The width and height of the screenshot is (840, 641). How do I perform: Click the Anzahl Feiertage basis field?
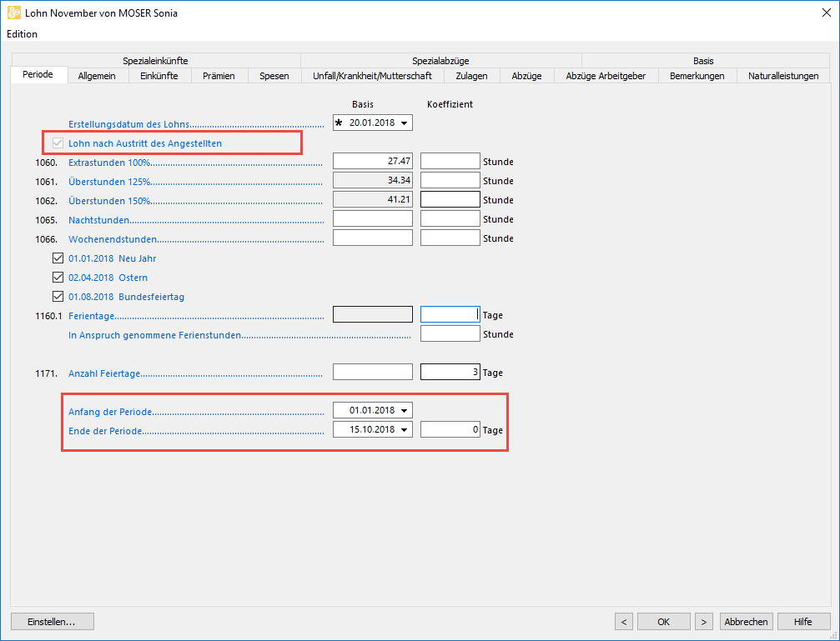[373, 372]
